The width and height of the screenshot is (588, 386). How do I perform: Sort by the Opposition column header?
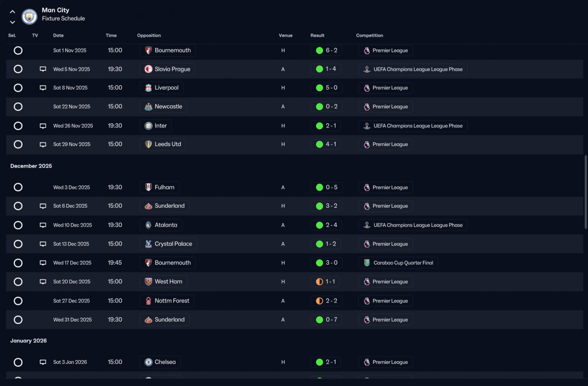[149, 35]
